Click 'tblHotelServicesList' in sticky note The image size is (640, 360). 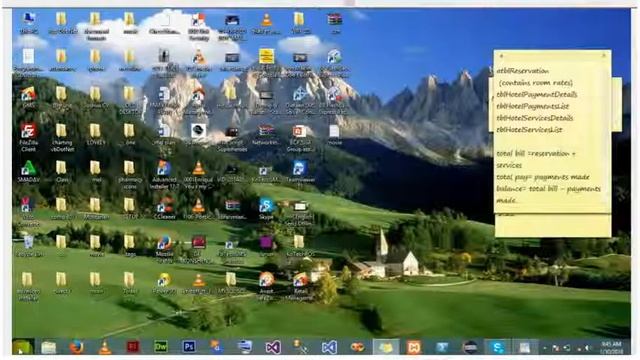click(x=529, y=130)
